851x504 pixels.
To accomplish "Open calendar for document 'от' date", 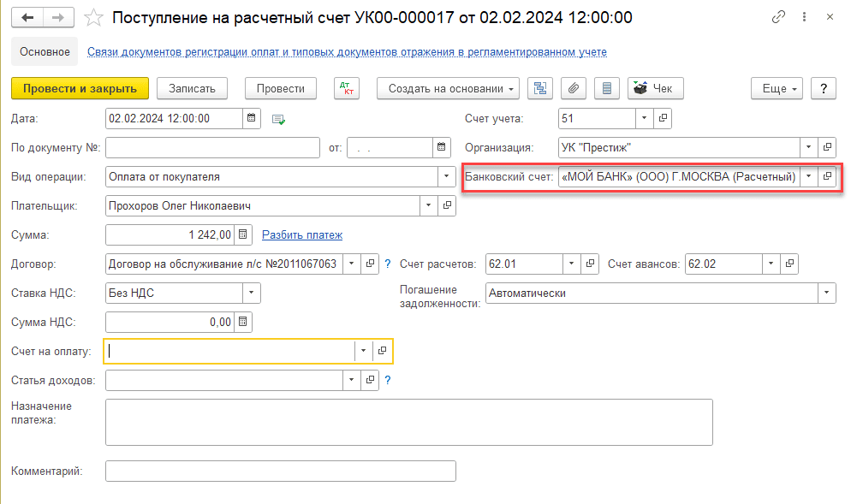I will coord(442,147).
